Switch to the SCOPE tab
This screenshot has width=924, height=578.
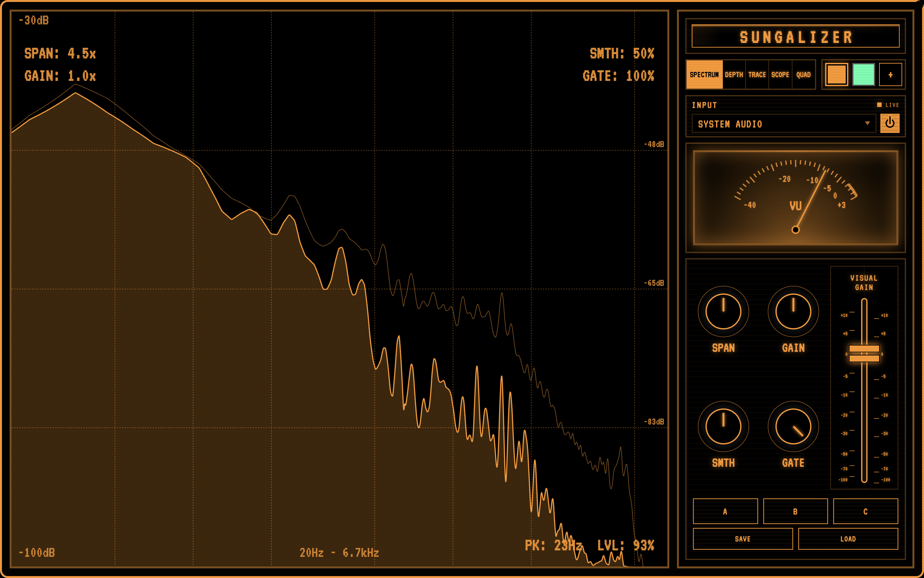coord(780,74)
